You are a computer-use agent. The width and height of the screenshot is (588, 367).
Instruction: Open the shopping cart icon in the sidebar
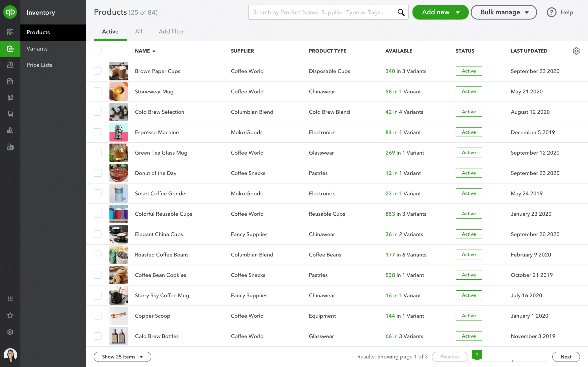coord(10,114)
